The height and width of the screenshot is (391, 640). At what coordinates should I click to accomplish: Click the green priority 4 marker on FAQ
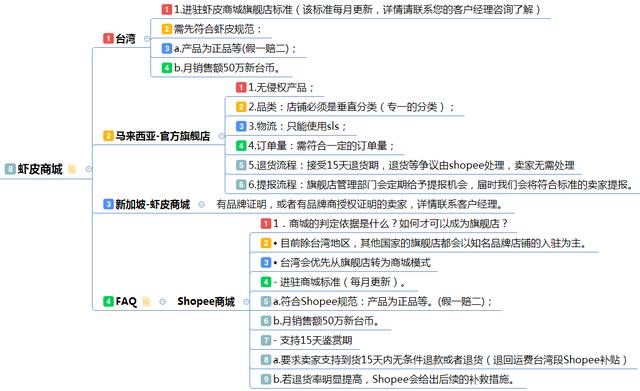pyautogui.click(x=108, y=301)
